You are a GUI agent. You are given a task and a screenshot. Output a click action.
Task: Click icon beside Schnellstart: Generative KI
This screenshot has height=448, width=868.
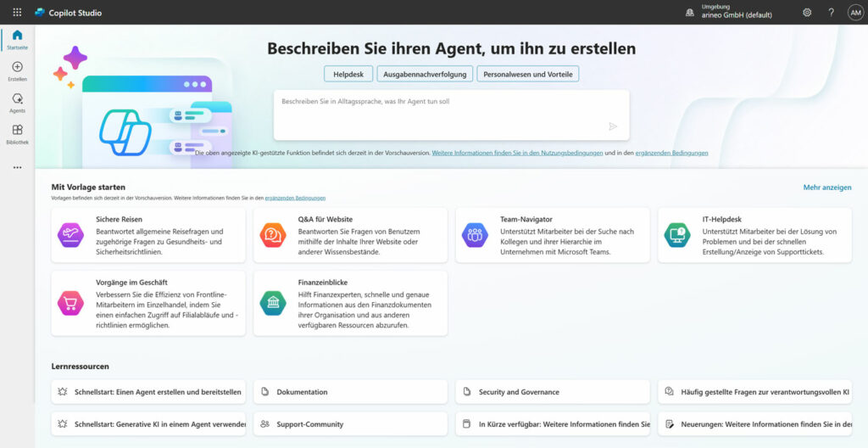(63, 424)
